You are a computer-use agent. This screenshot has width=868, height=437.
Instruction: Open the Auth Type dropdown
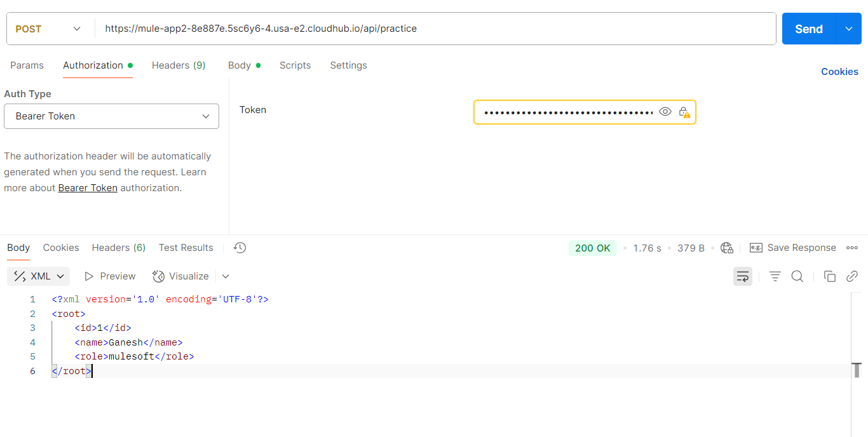point(111,116)
